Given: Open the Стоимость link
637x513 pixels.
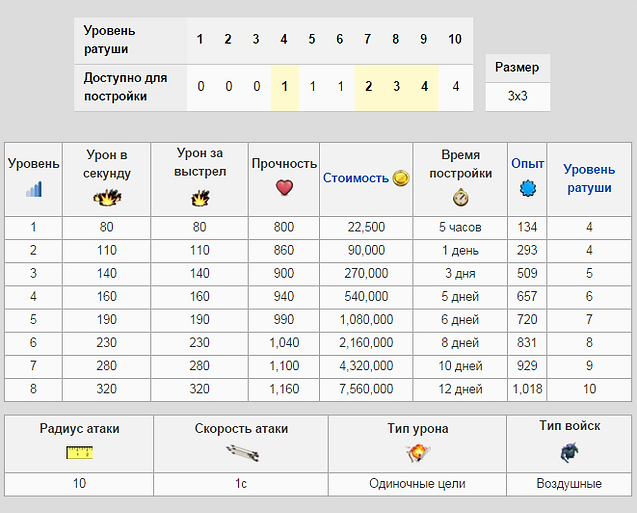Looking at the screenshot, I should click(356, 178).
